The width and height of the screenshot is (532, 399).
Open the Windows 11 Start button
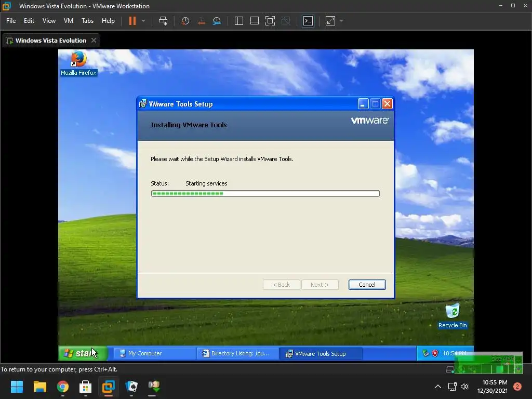pos(17,387)
